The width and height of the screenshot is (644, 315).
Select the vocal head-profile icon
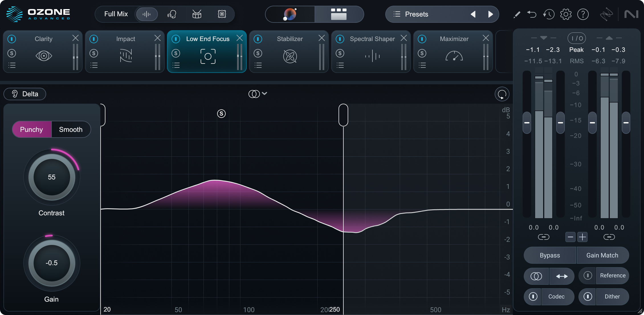pyautogui.click(x=172, y=14)
